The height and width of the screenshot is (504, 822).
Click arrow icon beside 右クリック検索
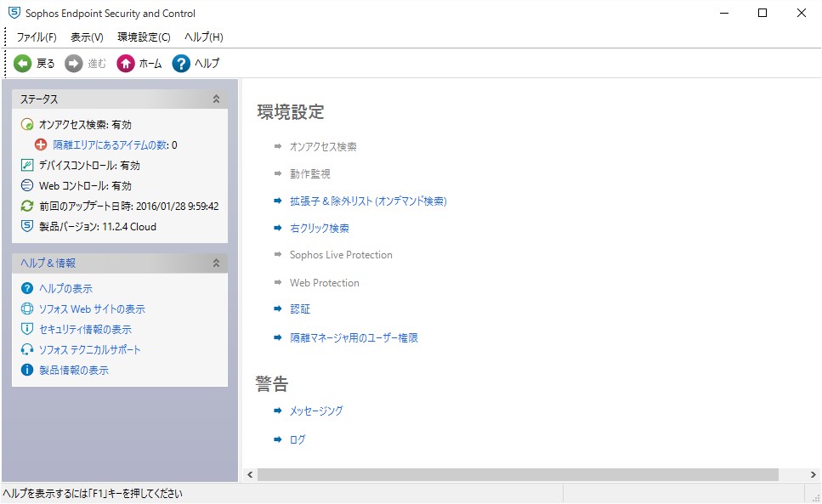click(x=278, y=228)
